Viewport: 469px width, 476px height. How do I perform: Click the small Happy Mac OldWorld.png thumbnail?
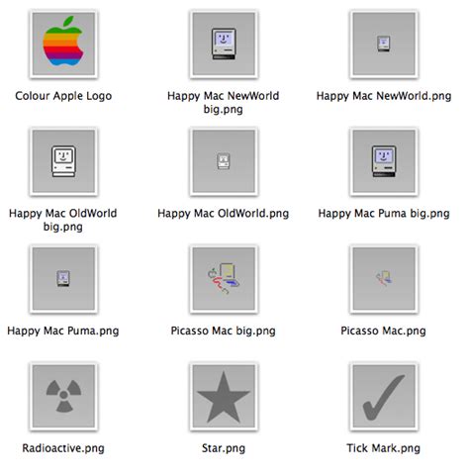[x=224, y=161]
